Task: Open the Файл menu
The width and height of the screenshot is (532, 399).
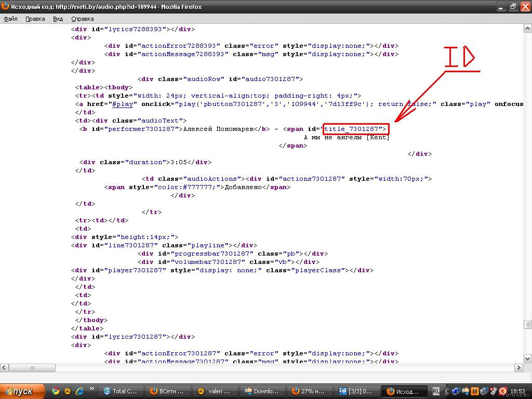Action: point(11,19)
